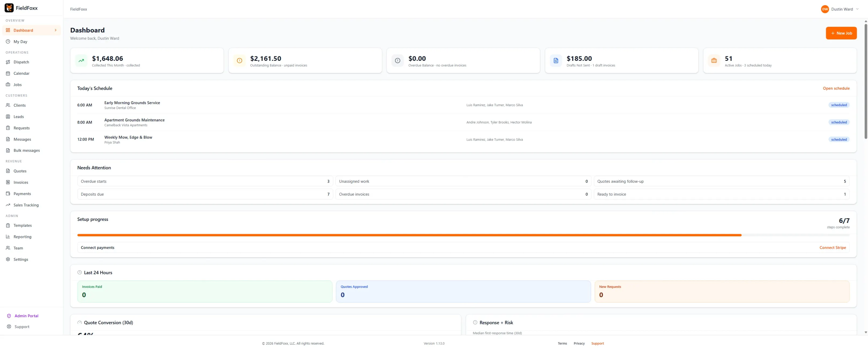Open the Leads sidebar icon
The width and height of the screenshot is (868, 351).
[8, 117]
